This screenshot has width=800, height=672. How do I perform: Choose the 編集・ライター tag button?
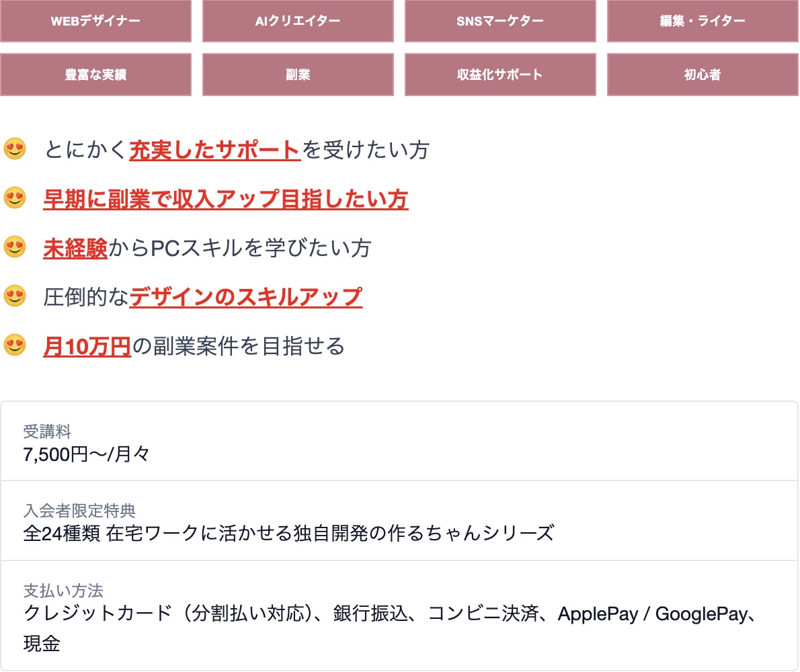(703, 22)
